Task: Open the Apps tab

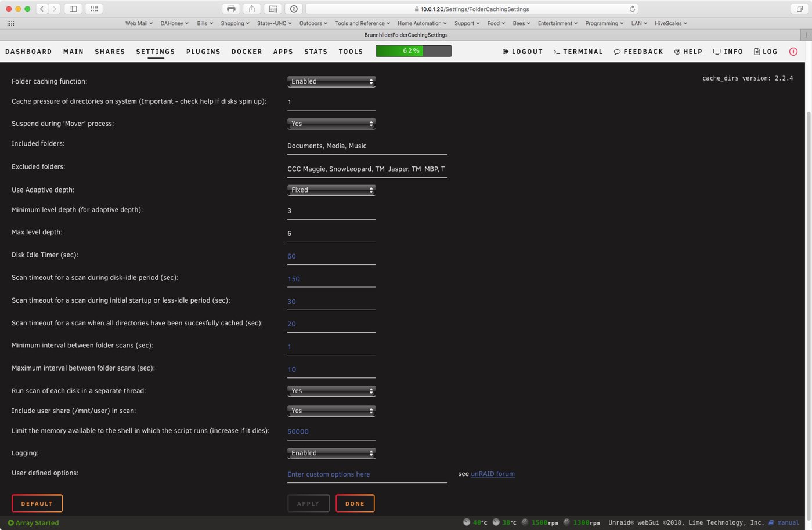Action: [x=283, y=52]
